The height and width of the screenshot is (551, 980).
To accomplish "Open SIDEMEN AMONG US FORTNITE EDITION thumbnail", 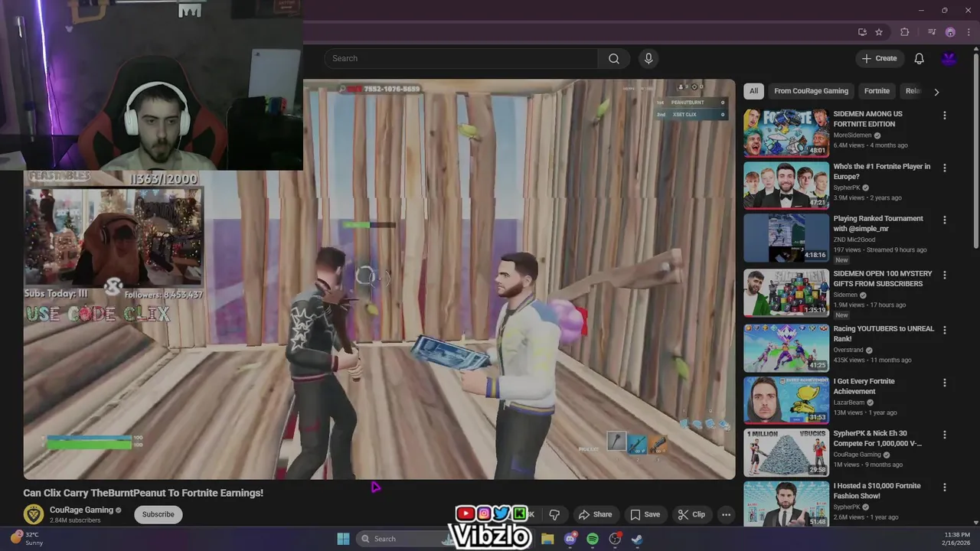I will (x=786, y=133).
